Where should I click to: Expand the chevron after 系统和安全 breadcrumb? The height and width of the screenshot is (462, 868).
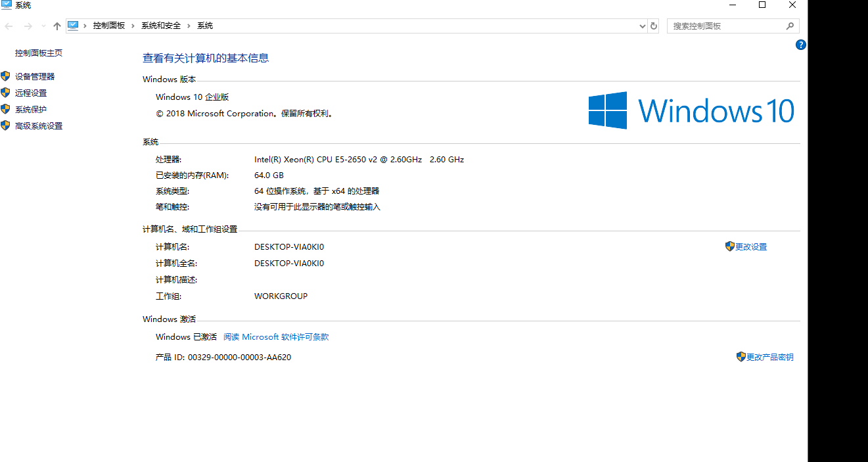tap(189, 26)
